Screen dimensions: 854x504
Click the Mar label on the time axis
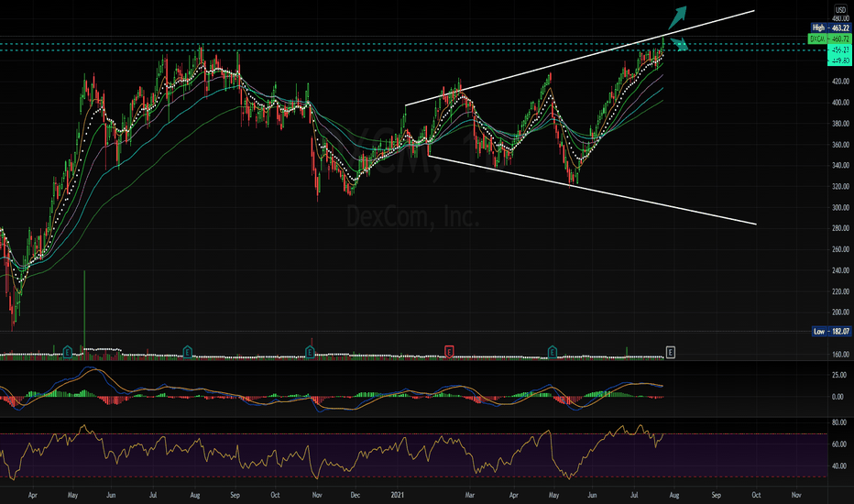(x=469, y=495)
